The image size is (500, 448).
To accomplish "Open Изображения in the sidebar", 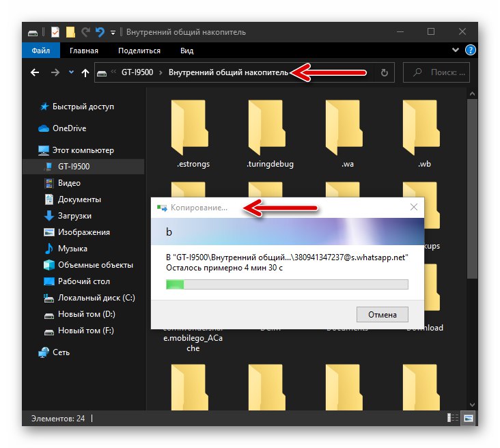I will (83, 232).
